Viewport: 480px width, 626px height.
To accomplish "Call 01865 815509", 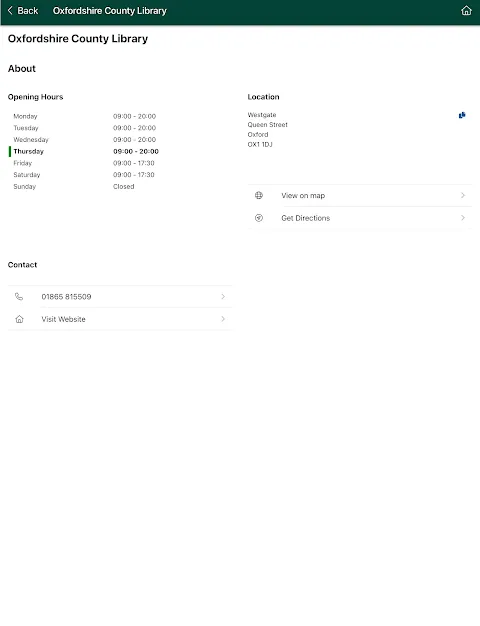I will (x=120, y=296).
